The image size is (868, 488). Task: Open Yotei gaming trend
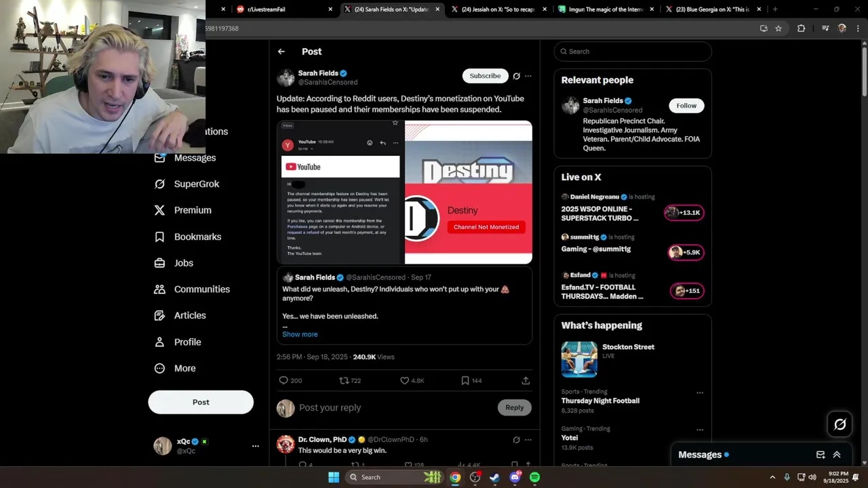(570, 438)
